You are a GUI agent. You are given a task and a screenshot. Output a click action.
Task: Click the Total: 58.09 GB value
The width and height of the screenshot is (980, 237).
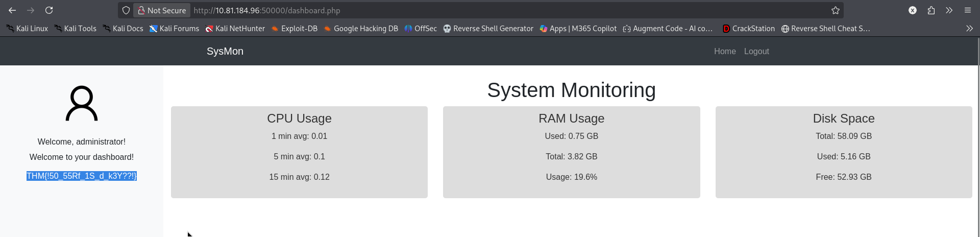(844, 136)
